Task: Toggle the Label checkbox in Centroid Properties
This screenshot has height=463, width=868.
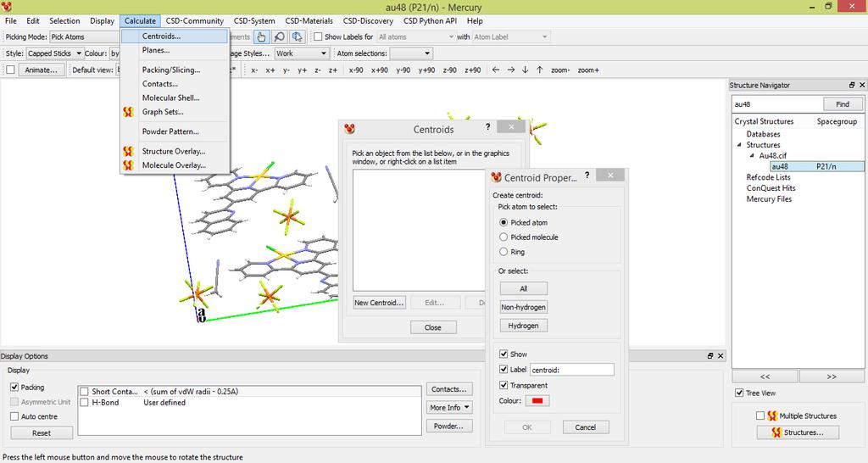Action: pyautogui.click(x=504, y=369)
